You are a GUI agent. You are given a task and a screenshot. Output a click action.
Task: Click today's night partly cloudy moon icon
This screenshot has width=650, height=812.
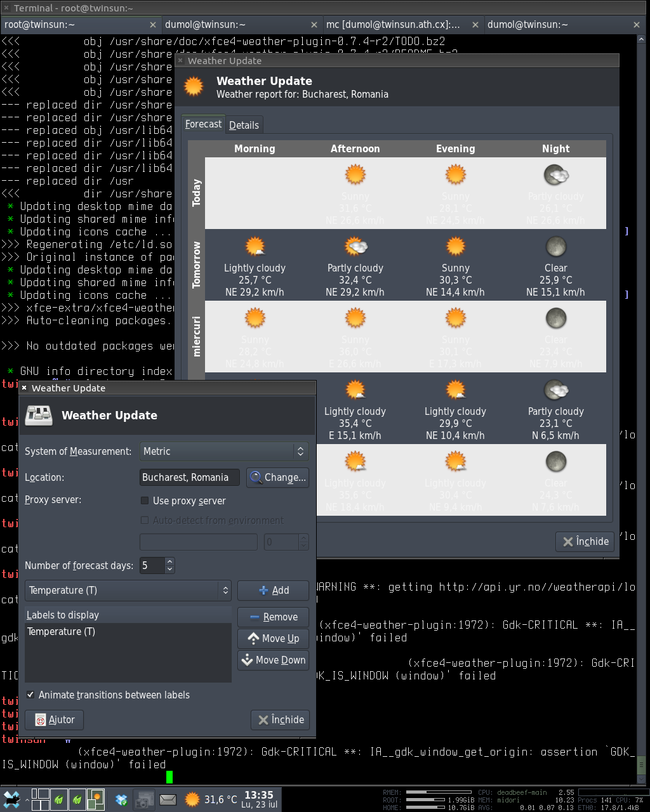coord(555,175)
